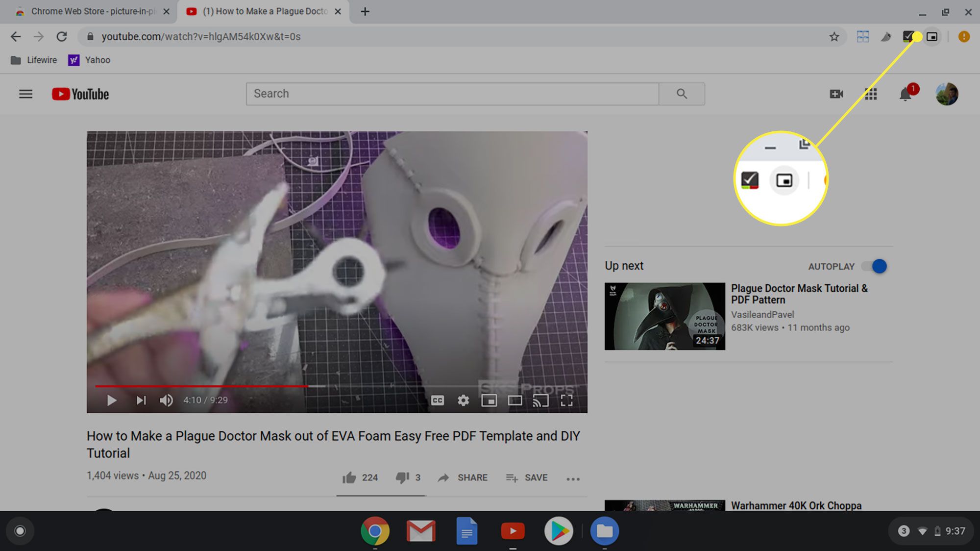Open Plague Doctor Mask Tutorial thumbnail
The height and width of the screenshot is (551, 980).
pos(665,316)
